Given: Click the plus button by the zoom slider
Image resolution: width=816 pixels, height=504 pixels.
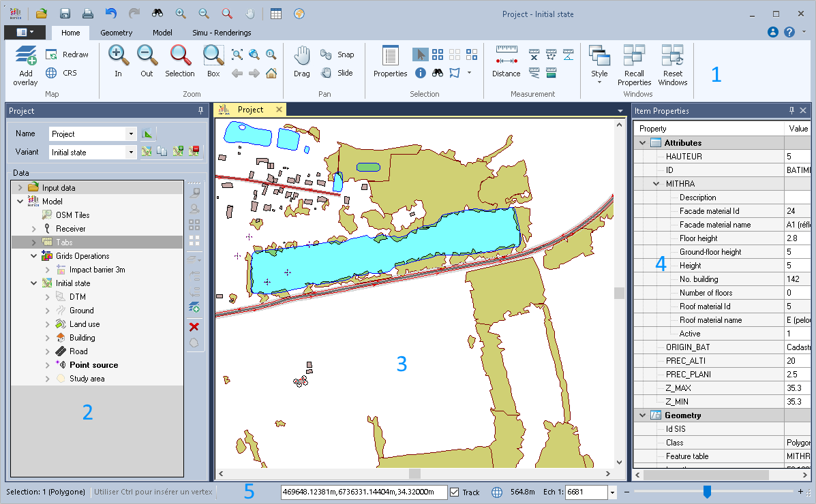Looking at the screenshot, I should [x=800, y=492].
